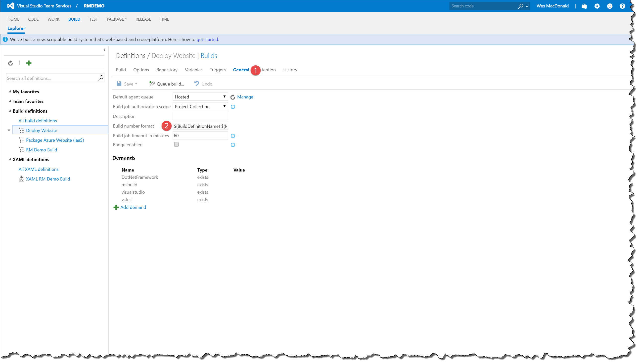Collapse the Build definitions tree section
640x364 pixels.
[x=10, y=111]
